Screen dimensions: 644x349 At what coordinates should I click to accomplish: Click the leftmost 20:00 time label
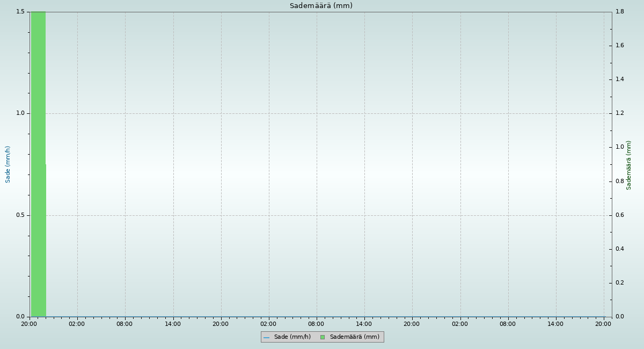(29, 324)
